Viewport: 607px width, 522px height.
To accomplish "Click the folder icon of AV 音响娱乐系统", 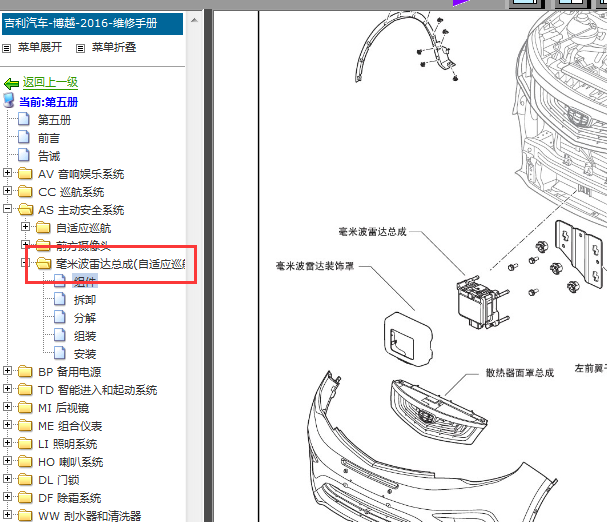I will (25, 173).
